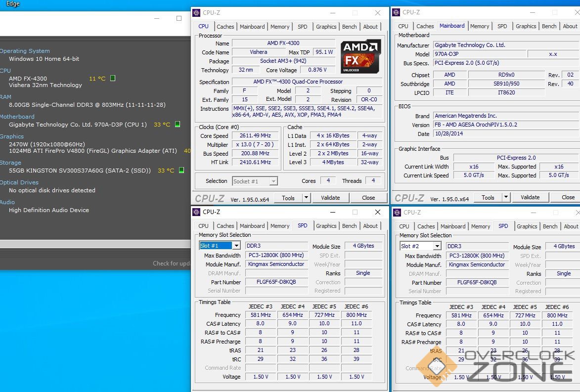
Task: Click Storage heading in Speccy
Action: pyautogui.click(x=10, y=163)
